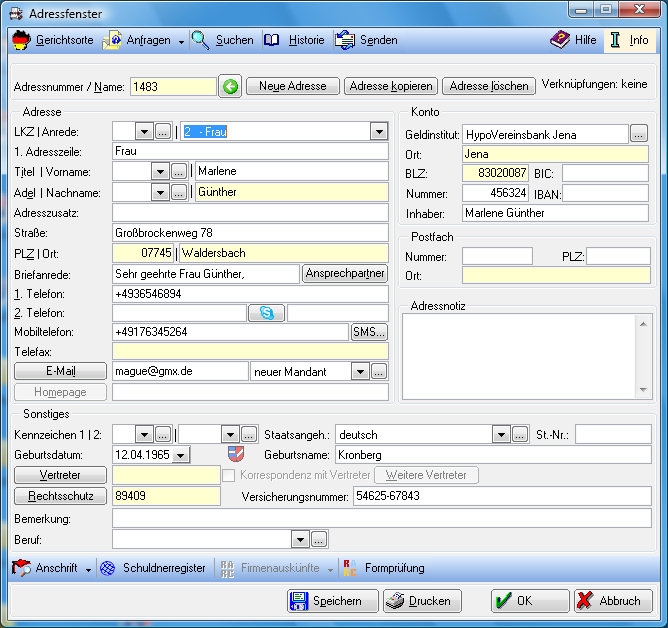This screenshot has height=628, width=668.
Task: Click the Ansprechpartner button
Action: (x=344, y=274)
